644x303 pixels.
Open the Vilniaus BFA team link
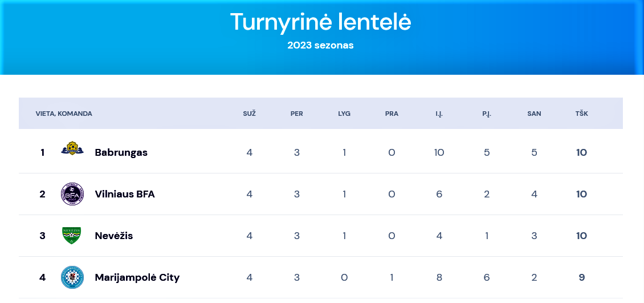click(125, 194)
